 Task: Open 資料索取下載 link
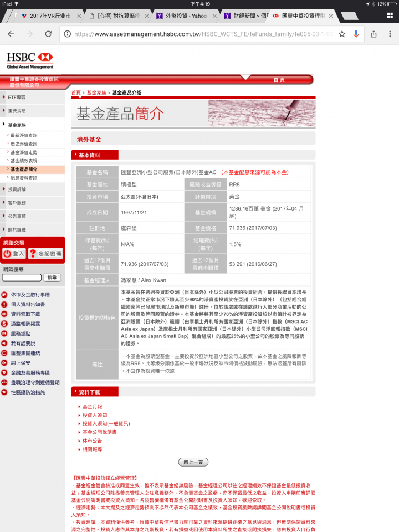(25, 315)
